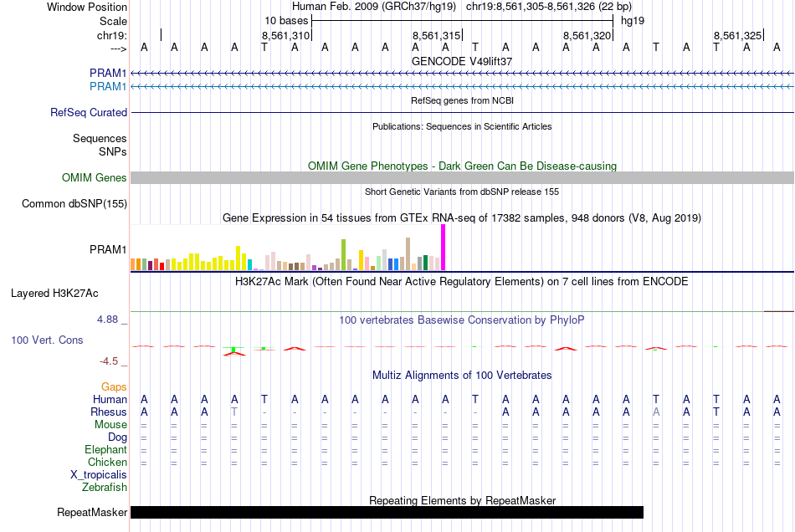Click the hg19 label beside the scale bar
Viewport: 795px width, 532px height.
[633, 21]
